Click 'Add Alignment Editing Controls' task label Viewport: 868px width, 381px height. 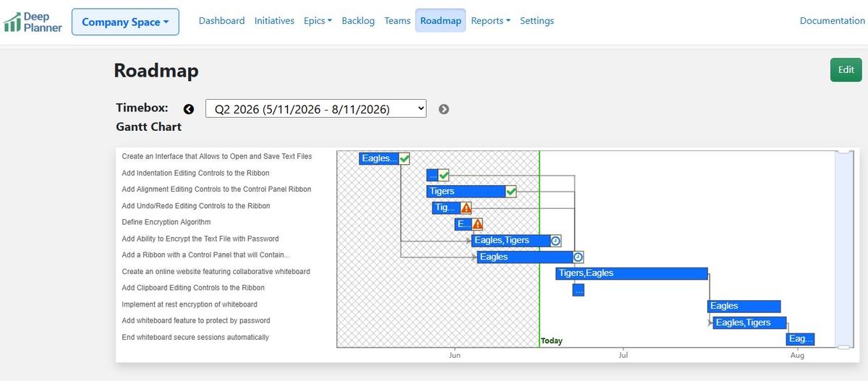pyautogui.click(x=216, y=189)
